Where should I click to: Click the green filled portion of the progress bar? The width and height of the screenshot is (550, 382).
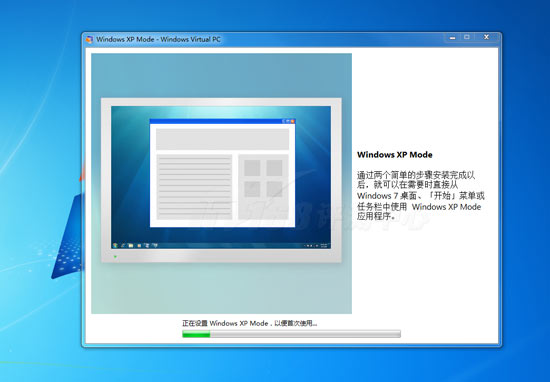(196, 334)
